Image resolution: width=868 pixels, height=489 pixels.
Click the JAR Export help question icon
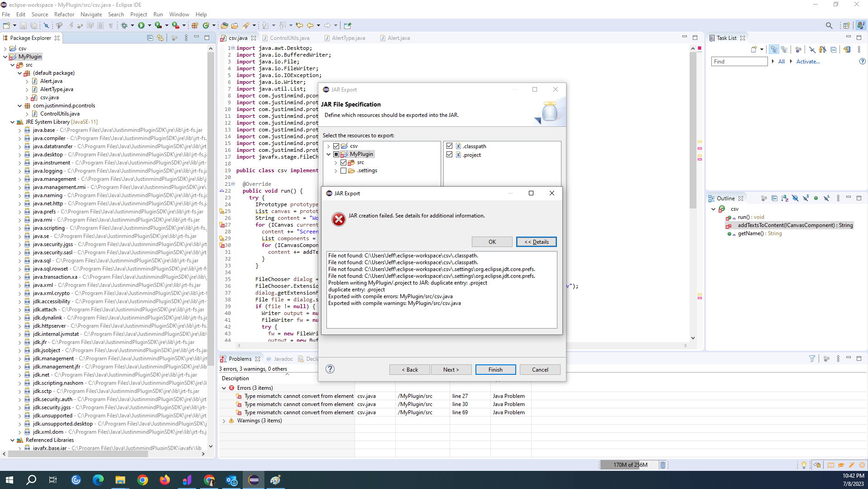click(330, 369)
